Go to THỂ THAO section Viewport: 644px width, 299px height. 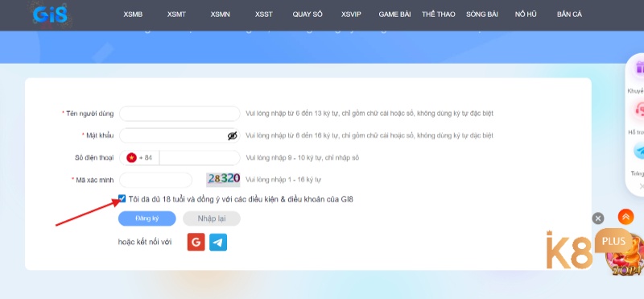coord(438,15)
